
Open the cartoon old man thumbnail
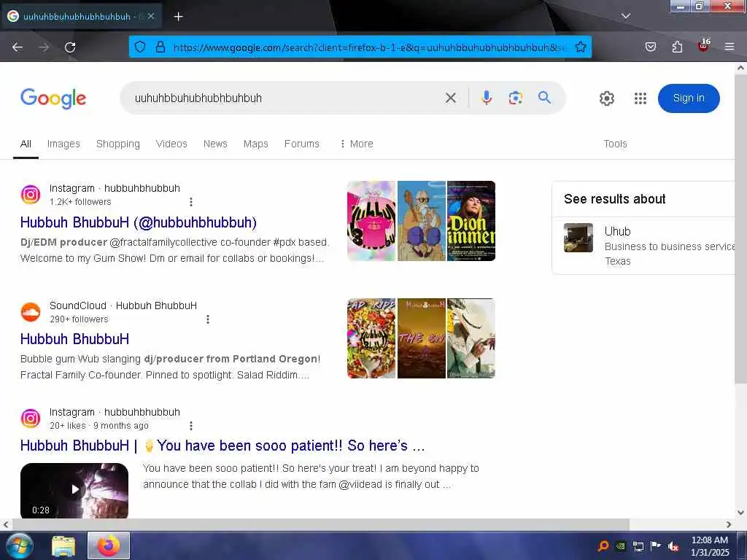(x=422, y=221)
